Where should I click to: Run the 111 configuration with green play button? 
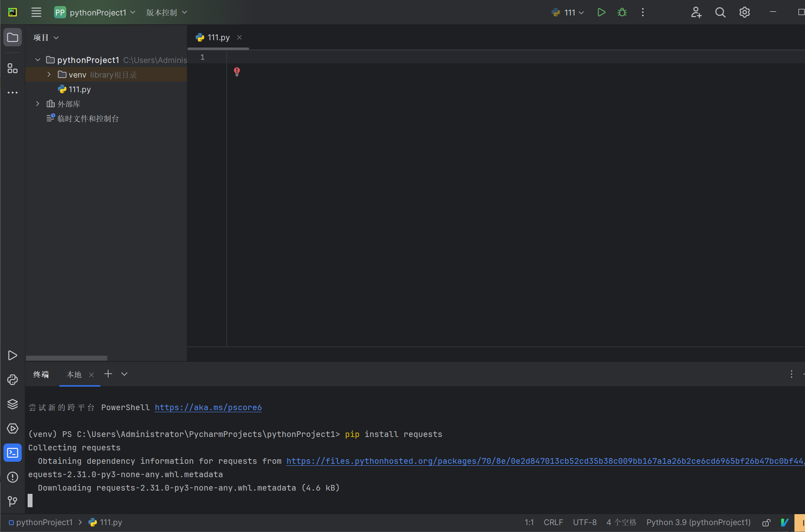point(601,13)
